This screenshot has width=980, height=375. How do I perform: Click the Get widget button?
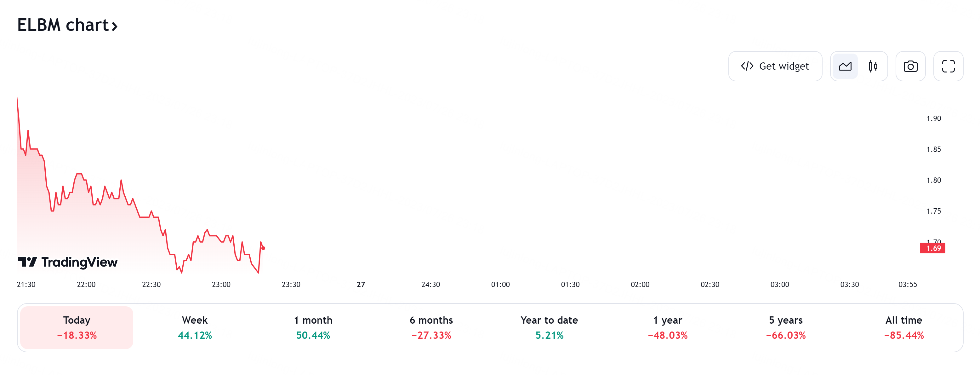pyautogui.click(x=775, y=66)
